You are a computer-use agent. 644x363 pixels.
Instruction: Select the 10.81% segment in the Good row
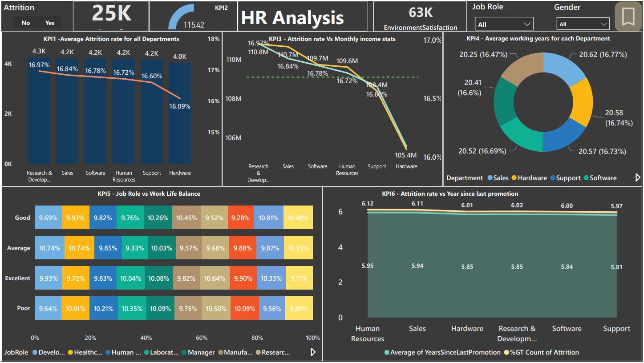(x=268, y=218)
